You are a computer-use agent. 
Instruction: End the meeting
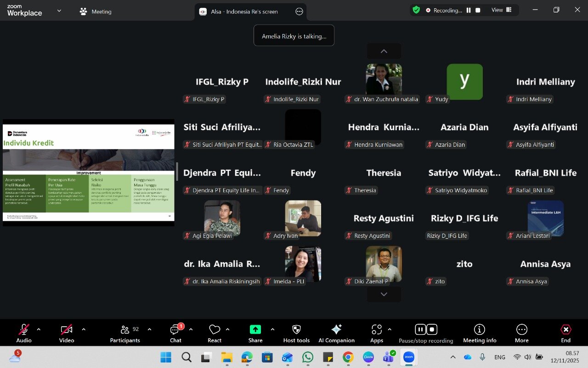(x=565, y=333)
